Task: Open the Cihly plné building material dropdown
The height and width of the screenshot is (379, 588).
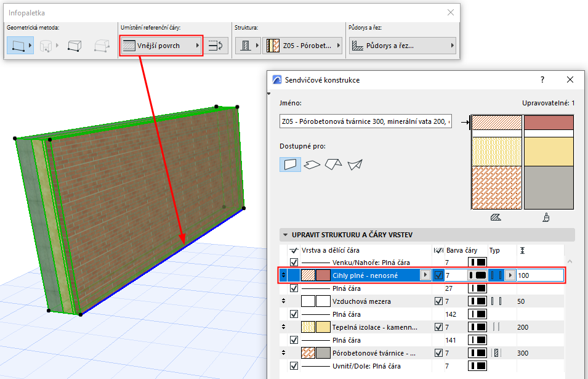Action: [425, 275]
